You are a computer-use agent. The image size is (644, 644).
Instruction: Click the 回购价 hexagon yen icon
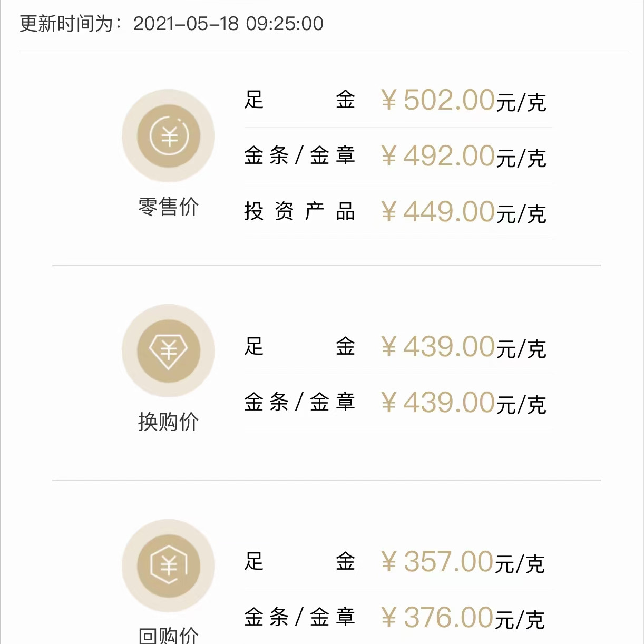click(168, 565)
